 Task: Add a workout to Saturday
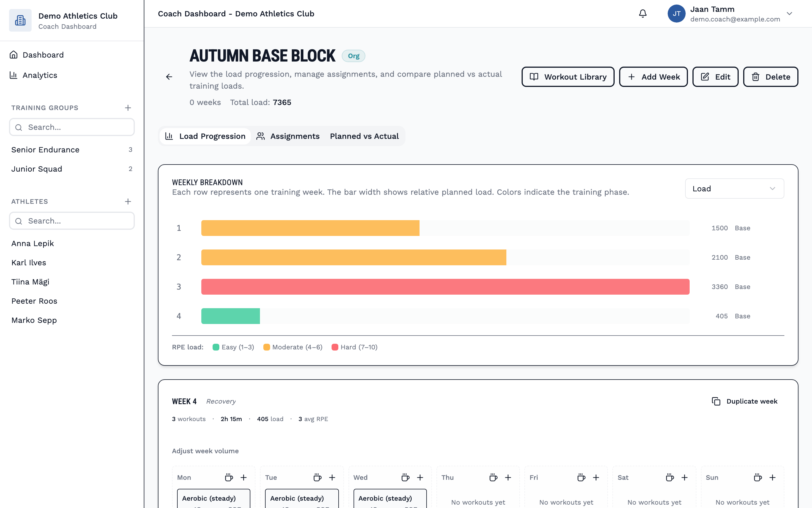[x=685, y=478]
